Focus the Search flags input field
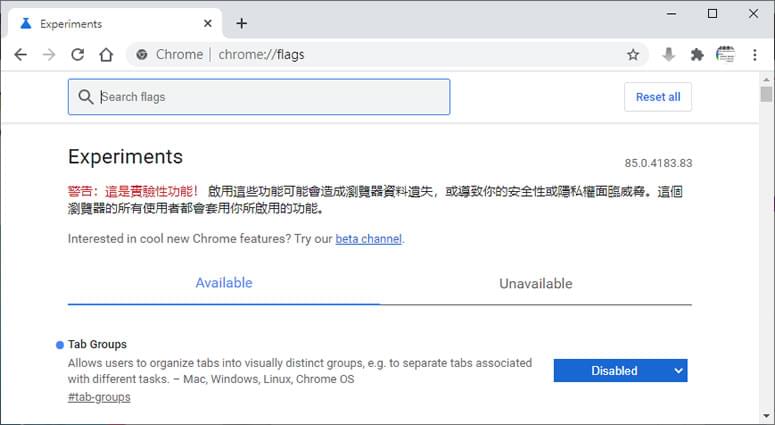Image resolution: width=775 pixels, height=425 pixels. click(259, 97)
